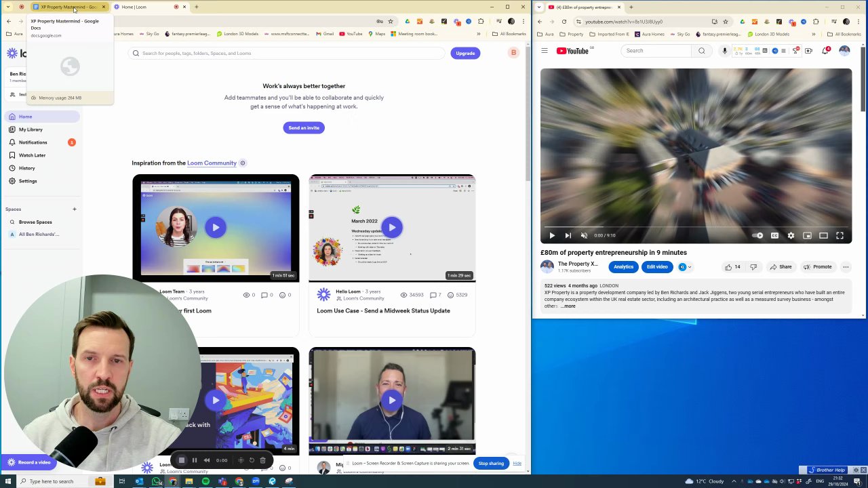The width and height of the screenshot is (868, 488).
Task: Add a new Space with the plus icon
Action: coord(75,209)
